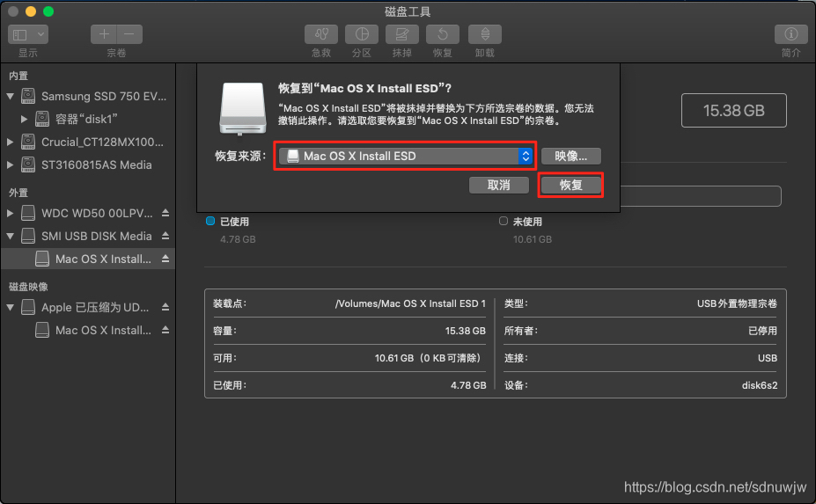Select Mac OS X Install volume under SMI USB
Viewport: 816px width, 504px height.
[87, 259]
